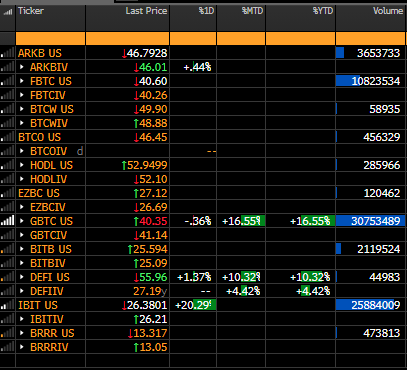Click the GBTC US %MTD value +16.55%

[241, 221]
